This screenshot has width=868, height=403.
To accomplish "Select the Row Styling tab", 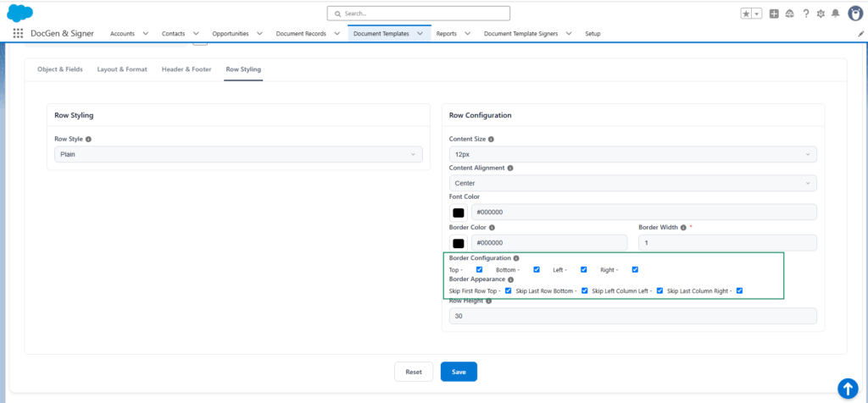I will click(243, 69).
